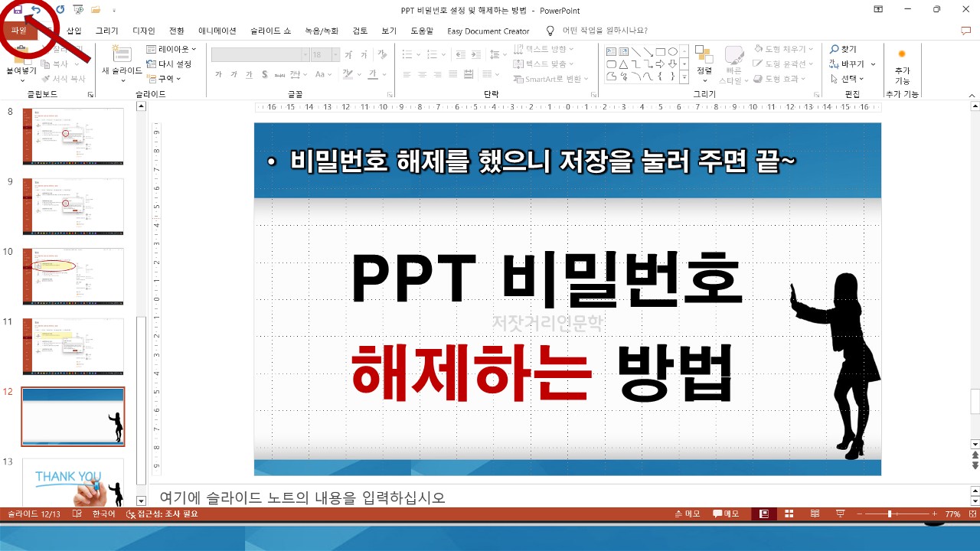Select the rectangle shape in shapes gallery
980x551 pixels.
click(660, 51)
